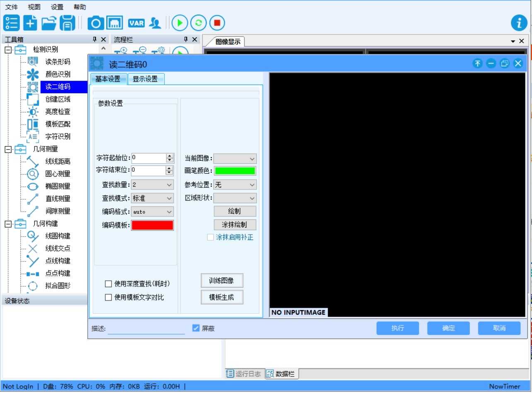Select 点线构建 tool in toolbox
This screenshot has height=393, width=532.
point(58,261)
